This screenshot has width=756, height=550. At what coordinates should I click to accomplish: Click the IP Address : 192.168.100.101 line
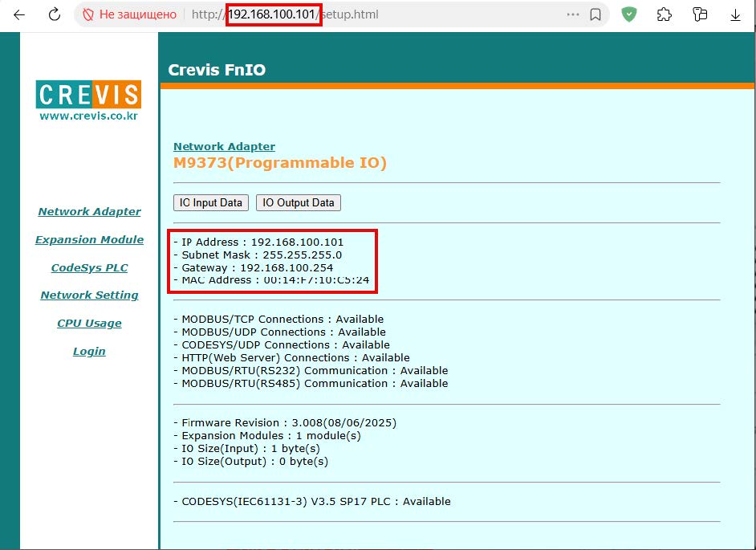(x=259, y=242)
